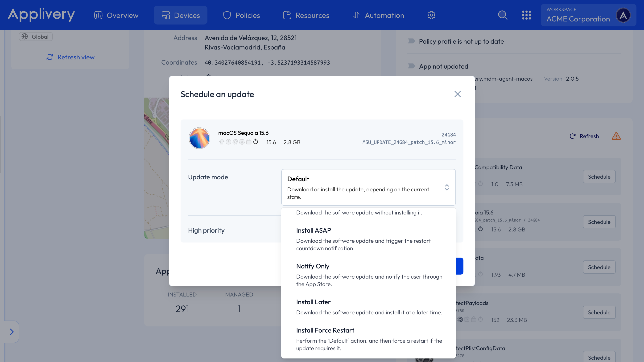Click the High priority label
This screenshot has width=644, height=362.
(206, 230)
